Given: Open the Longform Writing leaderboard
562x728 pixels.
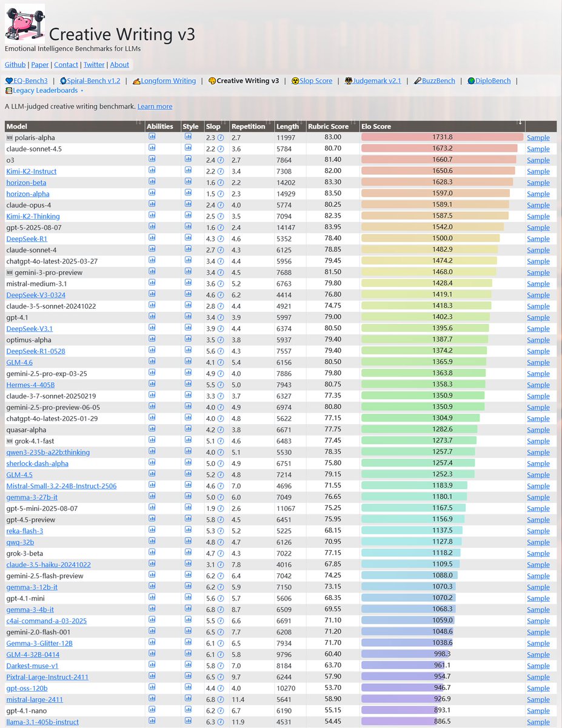Looking at the screenshot, I should point(164,81).
